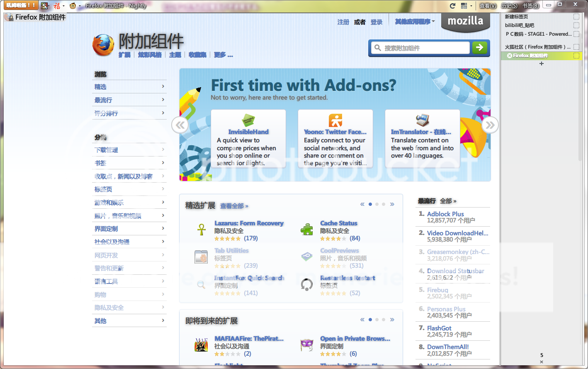Switch to the 火狐社区 tab
The width and height of the screenshot is (588, 369).
[541, 47]
